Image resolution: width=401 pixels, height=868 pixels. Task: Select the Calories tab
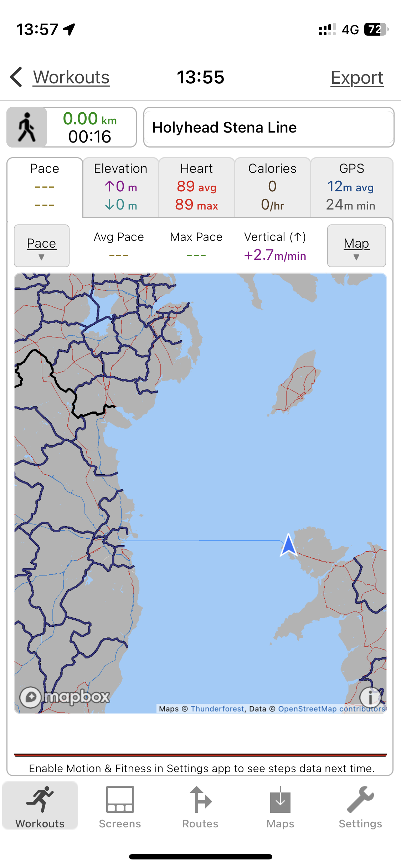pyautogui.click(x=272, y=187)
